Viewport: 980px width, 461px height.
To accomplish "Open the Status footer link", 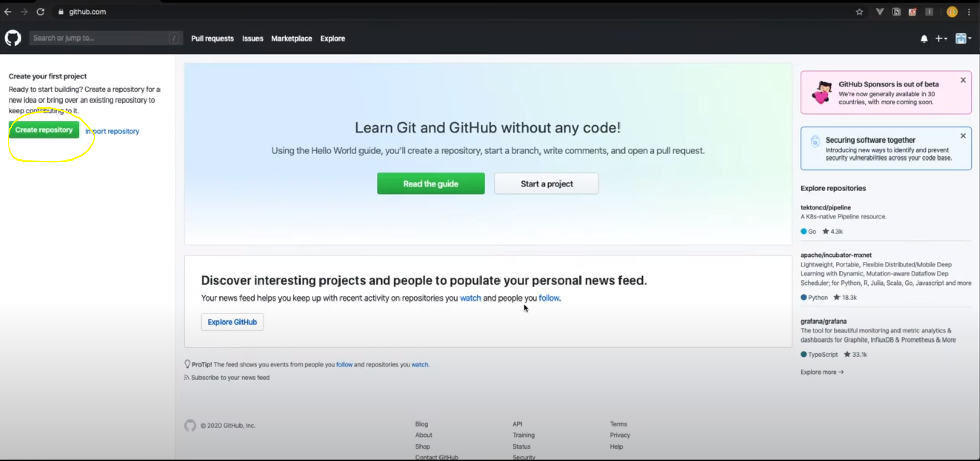I will 522,447.
